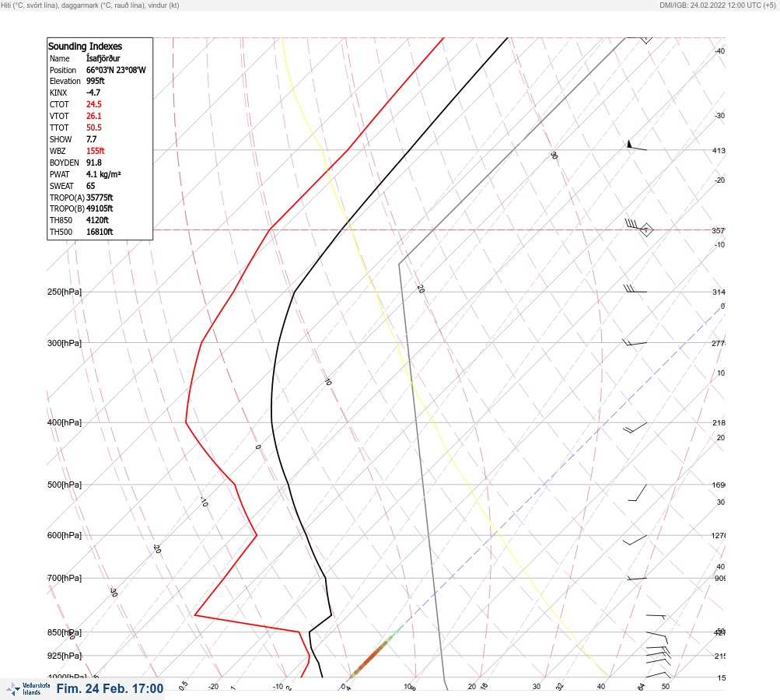Click the wind barb at 600 hPa

coord(635,540)
